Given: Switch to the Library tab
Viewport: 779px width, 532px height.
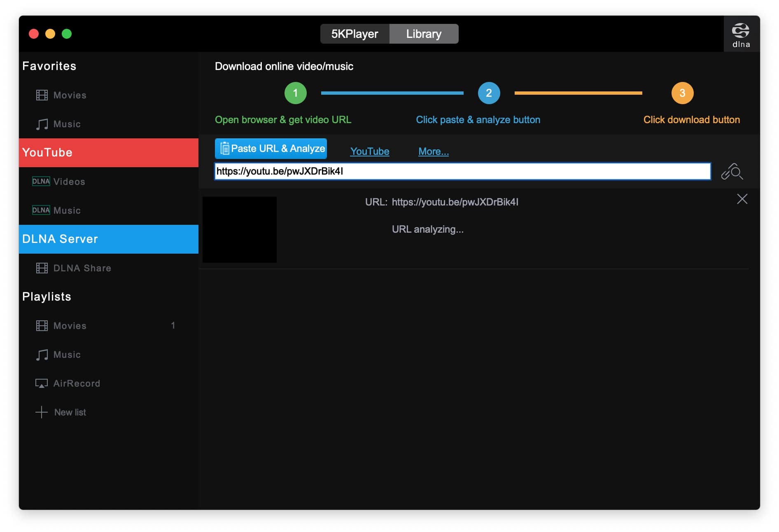Looking at the screenshot, I should pos(424,34).
